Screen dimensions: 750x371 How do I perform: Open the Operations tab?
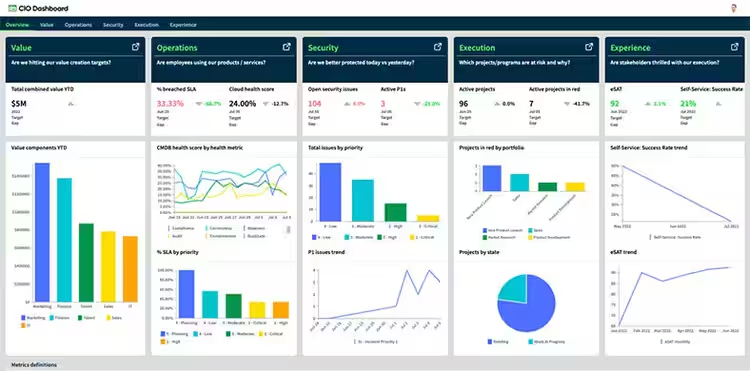[78, 25]
